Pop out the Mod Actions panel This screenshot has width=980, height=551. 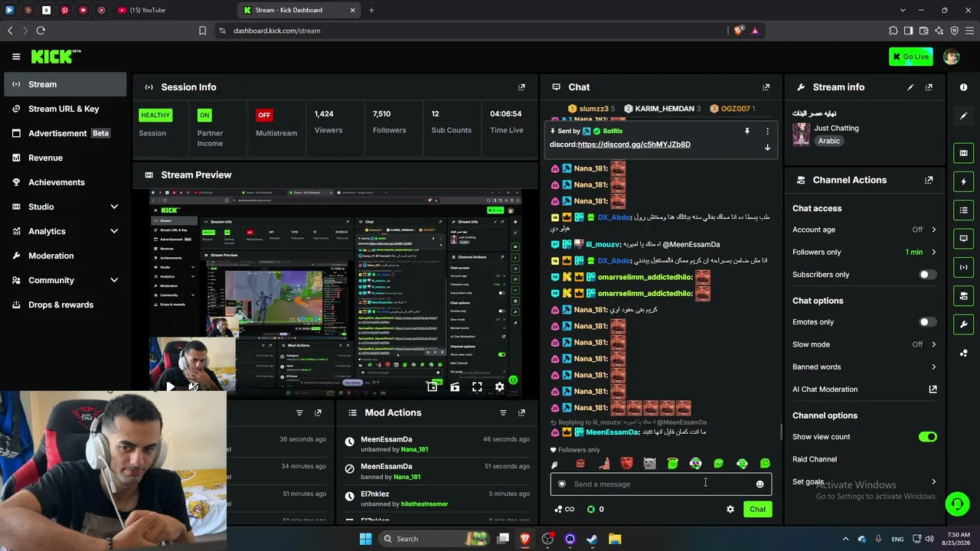(521, 412)
